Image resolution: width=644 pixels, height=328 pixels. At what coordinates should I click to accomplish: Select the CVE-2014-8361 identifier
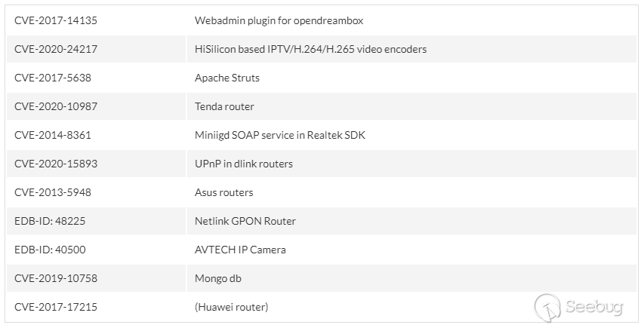(53, 135)
